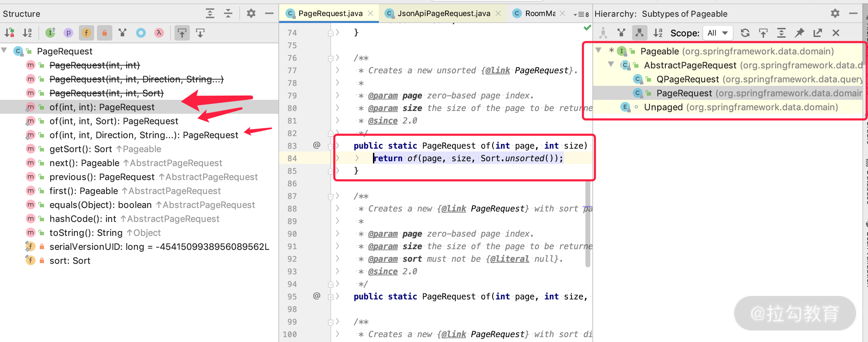Toggle the Show Lambdas filter icon

(x=159, y=33)
